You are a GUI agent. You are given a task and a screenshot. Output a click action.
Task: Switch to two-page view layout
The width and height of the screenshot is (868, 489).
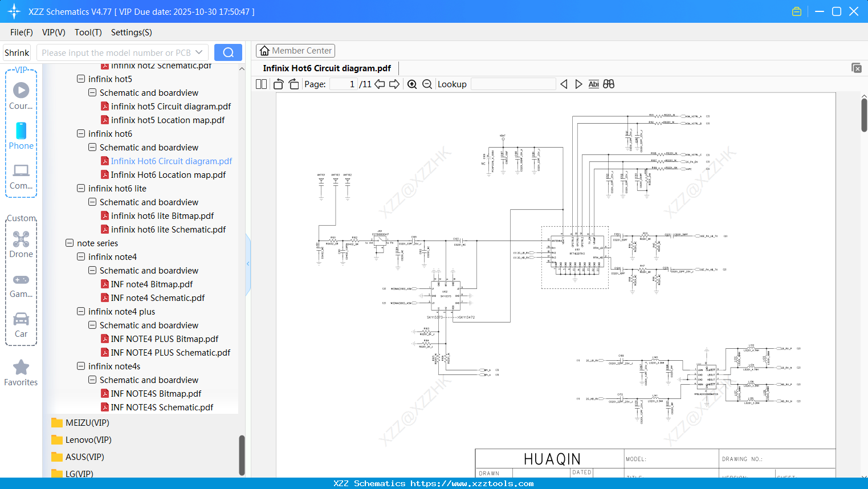(260, 84)
